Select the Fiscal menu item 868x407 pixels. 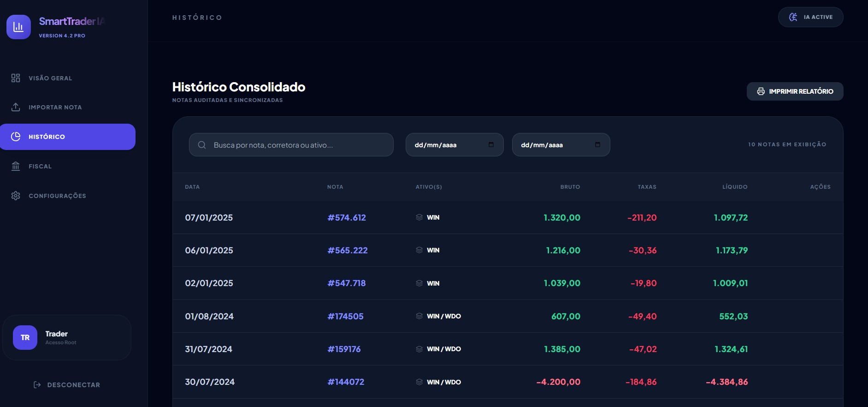(x=40, y=166)
